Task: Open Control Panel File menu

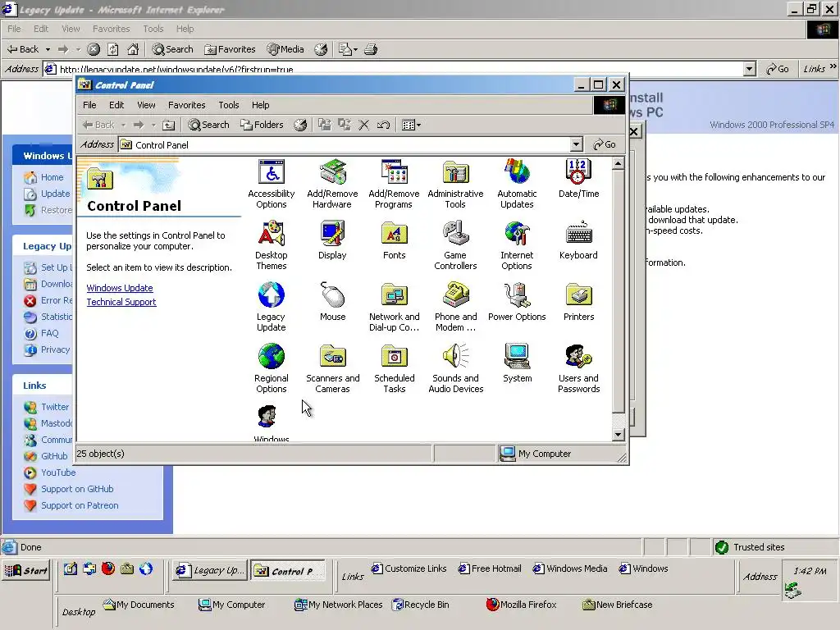Action: (x=89, y=105)
